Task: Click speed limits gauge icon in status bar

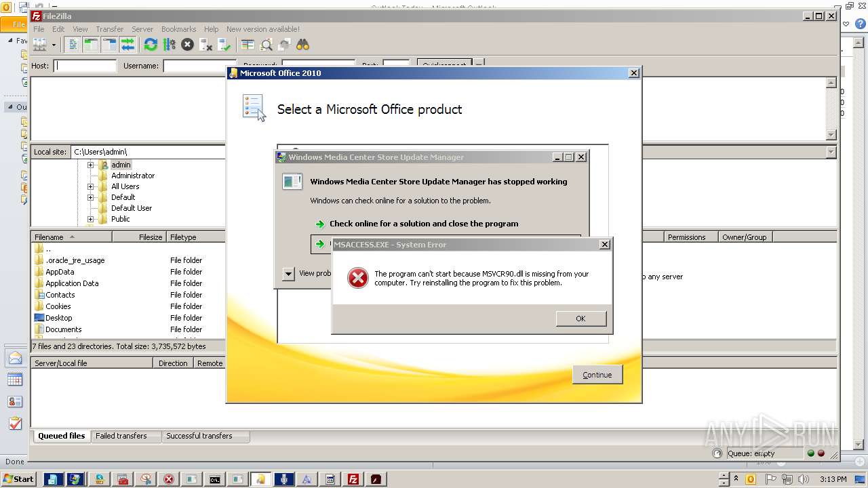Action: tap(717, 453)
